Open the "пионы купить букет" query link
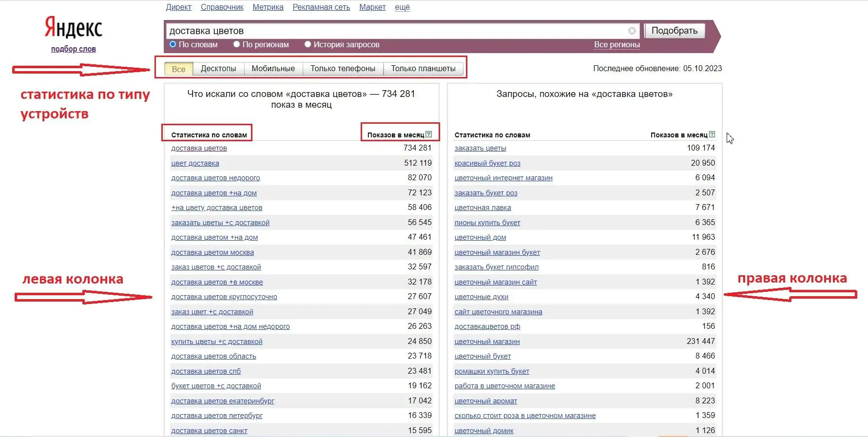This screenshot has height=437, width=868. click(x=487, y=223)
